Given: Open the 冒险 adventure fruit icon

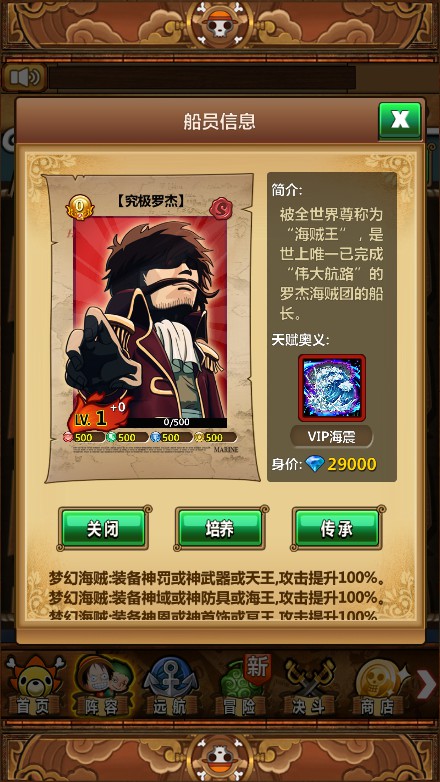Looking at the screenshot, I should pyautogui.click(x=241, y=686).
